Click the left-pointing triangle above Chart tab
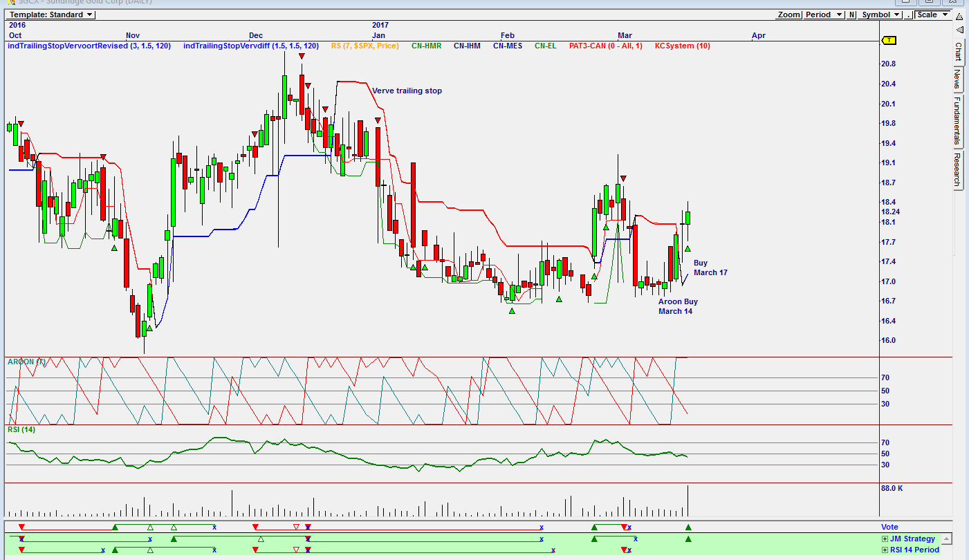The height and width of the screenshot is (560, 969). 959,29
